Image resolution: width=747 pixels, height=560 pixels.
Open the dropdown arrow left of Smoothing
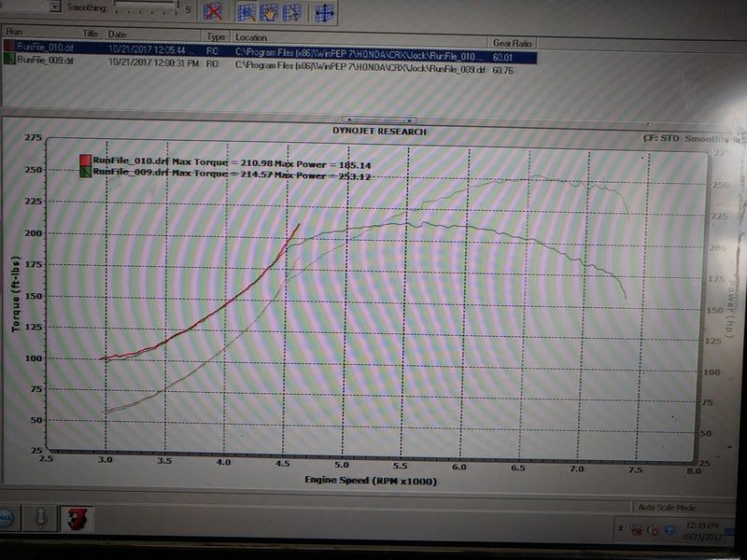coord(56,7)
